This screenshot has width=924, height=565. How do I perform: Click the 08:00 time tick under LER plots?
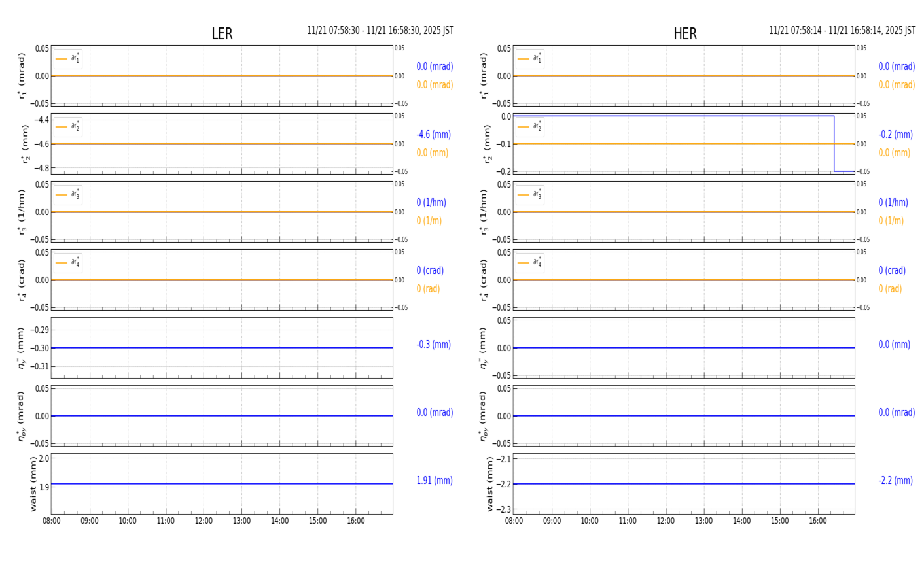coord(52,521)
